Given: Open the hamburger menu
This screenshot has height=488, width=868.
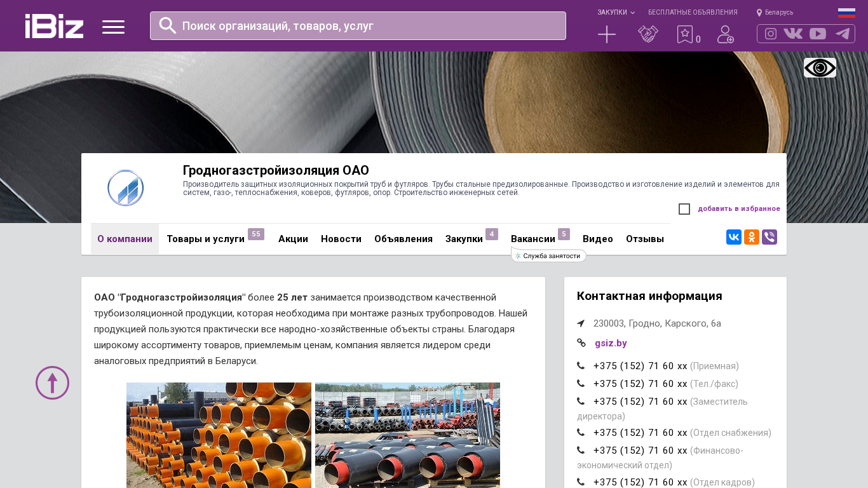Looking at the screenshot, I should 113,27.
